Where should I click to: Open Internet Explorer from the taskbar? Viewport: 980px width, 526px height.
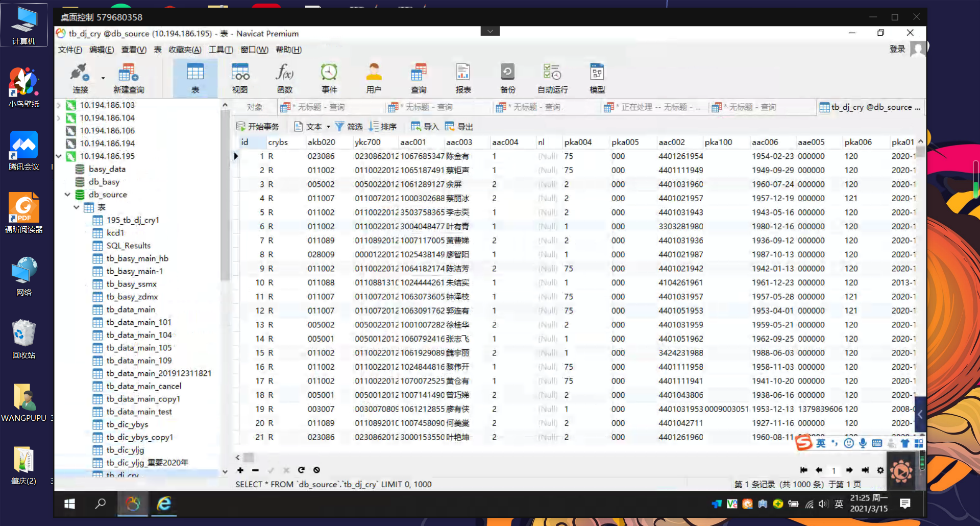click(164, 504)
